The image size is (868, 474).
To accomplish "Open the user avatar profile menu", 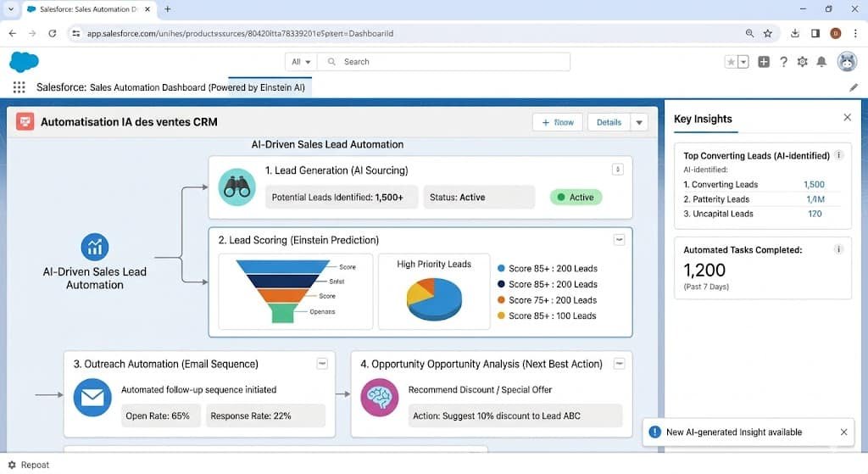I will click(x=847, y=62).
